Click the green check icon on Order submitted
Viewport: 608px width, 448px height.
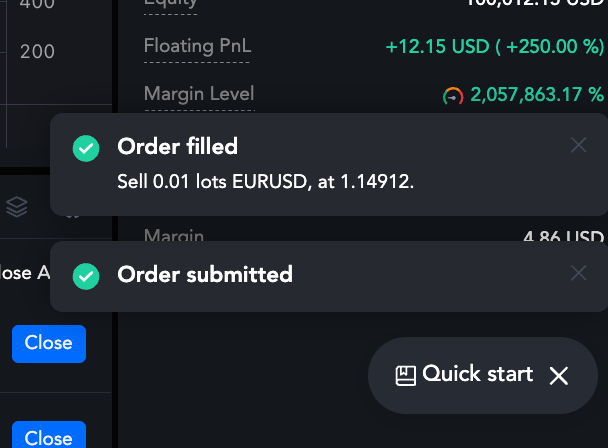coord(86,275)
